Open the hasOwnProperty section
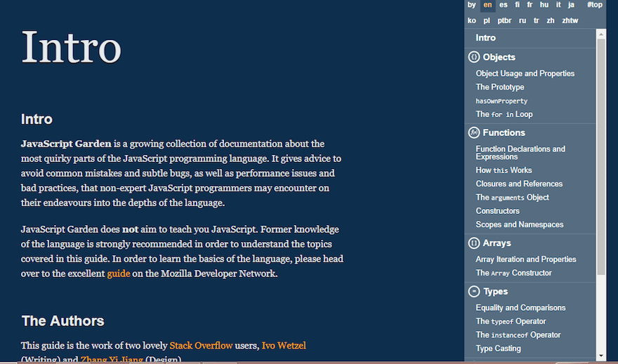Screen dimensions: 618x364 (x=501, y=101)
